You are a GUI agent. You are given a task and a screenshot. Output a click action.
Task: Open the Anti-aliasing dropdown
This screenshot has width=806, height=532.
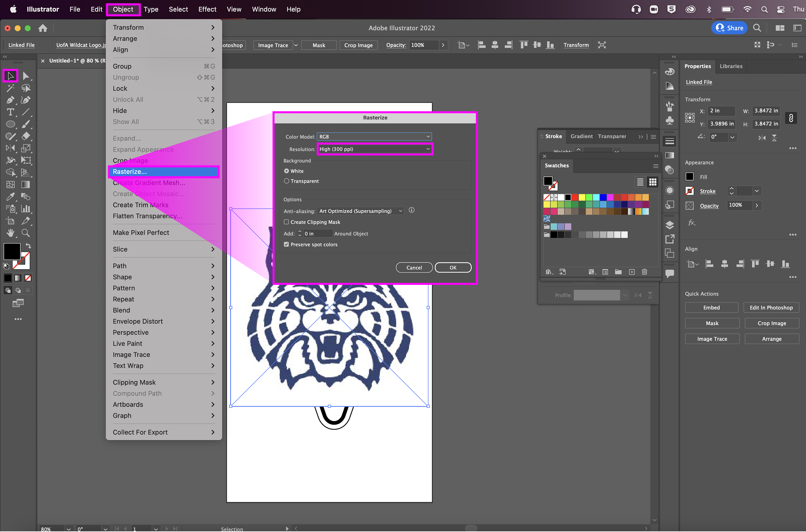[x=360, y=211]
